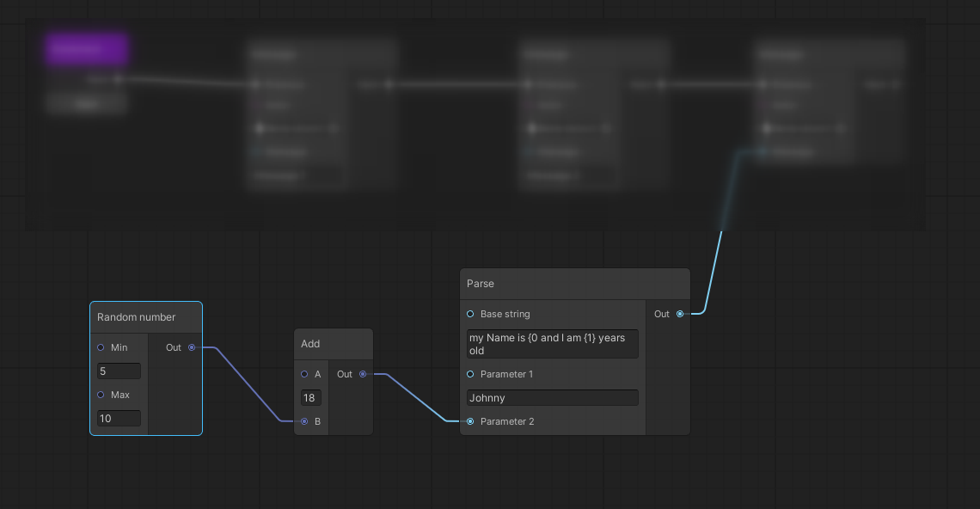This screenshot has width=980, height=509.
Task: Click the Out label in Add node
Action: point(345,374)
